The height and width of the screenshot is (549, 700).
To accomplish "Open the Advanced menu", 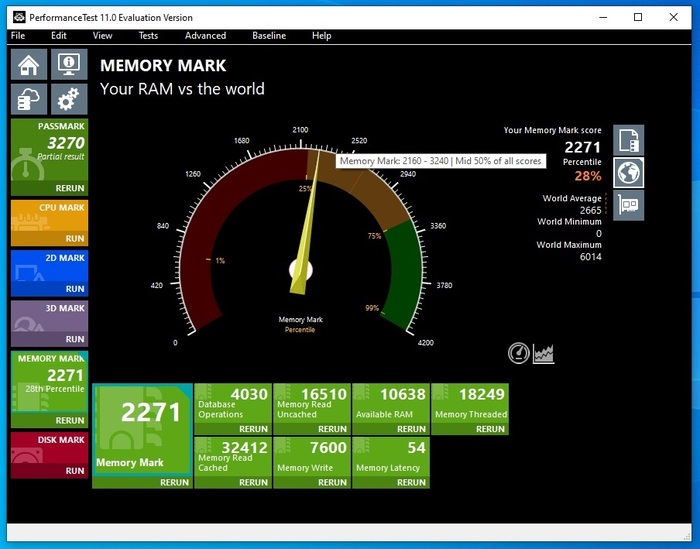I will [x=205, y=36].
